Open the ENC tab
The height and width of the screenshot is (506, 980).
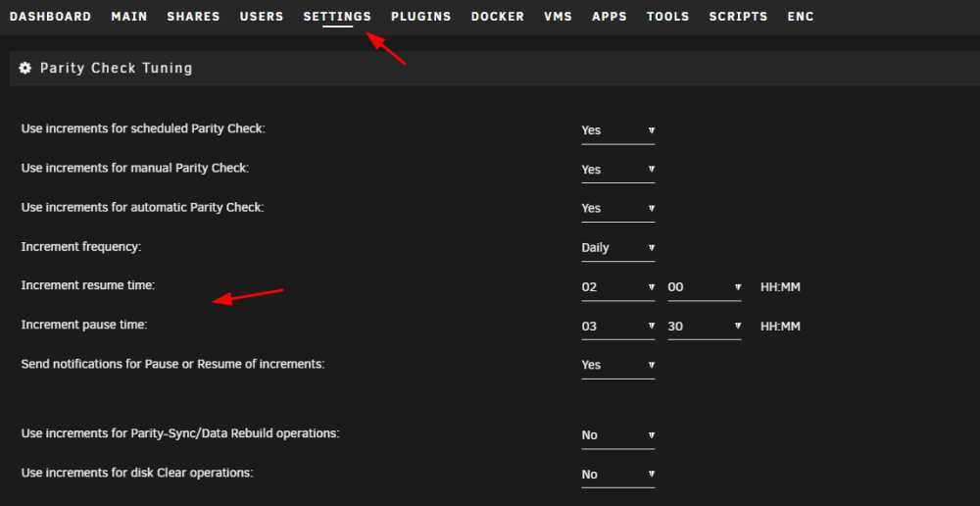[x=802, y=17]
